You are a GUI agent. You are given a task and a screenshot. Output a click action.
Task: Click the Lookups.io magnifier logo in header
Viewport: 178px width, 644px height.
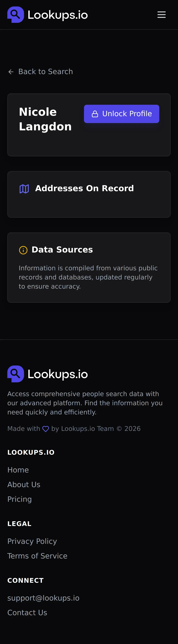(16, 15)
